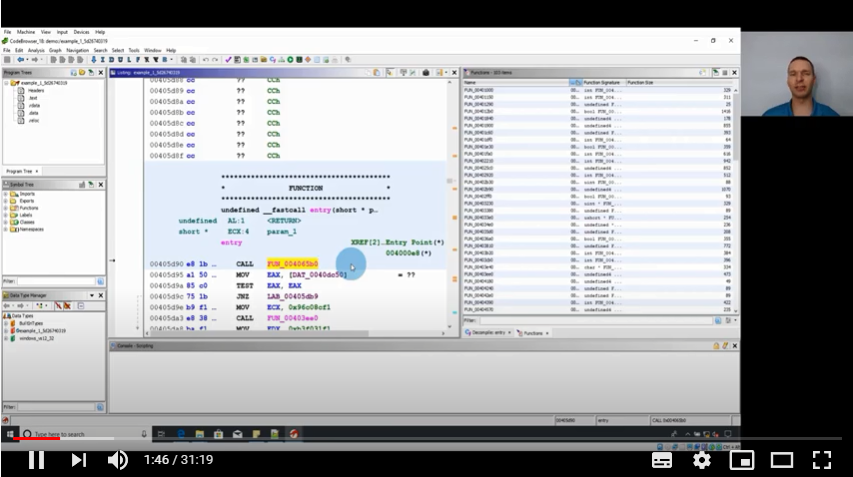Click the Ghidra back navigation arrow

click(x=20, y=60)
